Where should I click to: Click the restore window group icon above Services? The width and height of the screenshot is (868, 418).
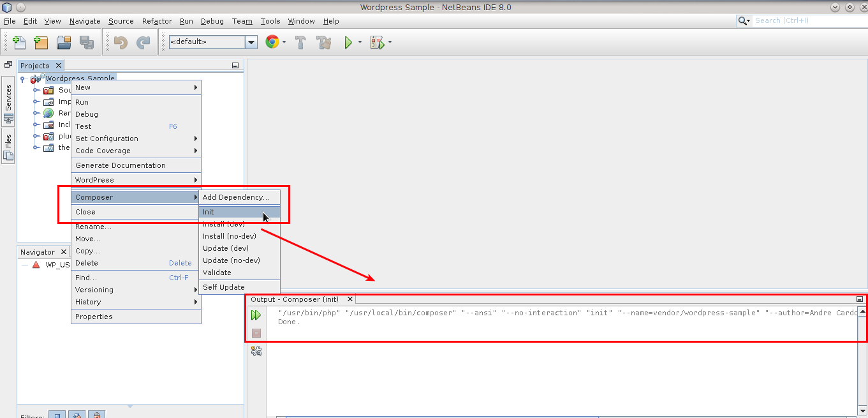pyautogui.click(x=8, y=65)
